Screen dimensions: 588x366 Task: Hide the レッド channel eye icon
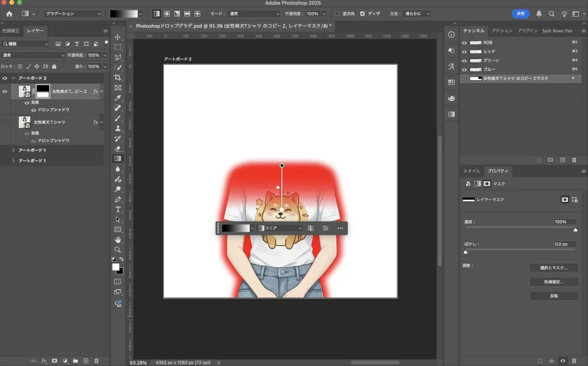click(465, 52)
